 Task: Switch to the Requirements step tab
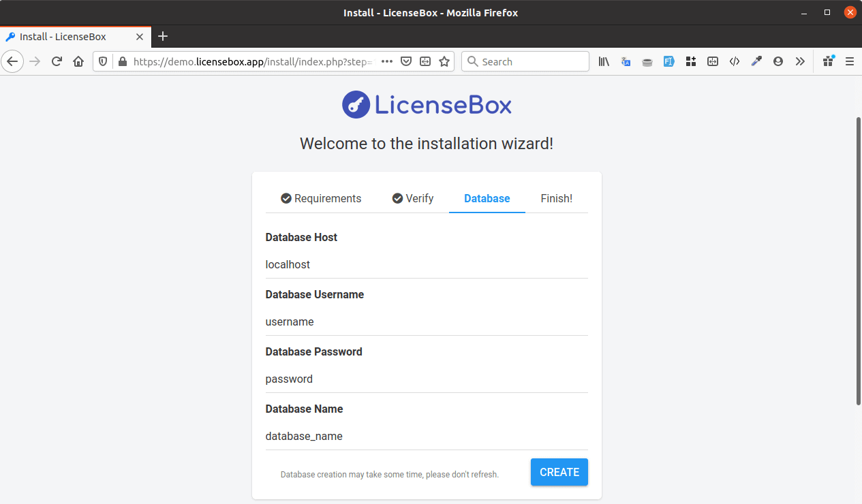(x=321, y=199)
